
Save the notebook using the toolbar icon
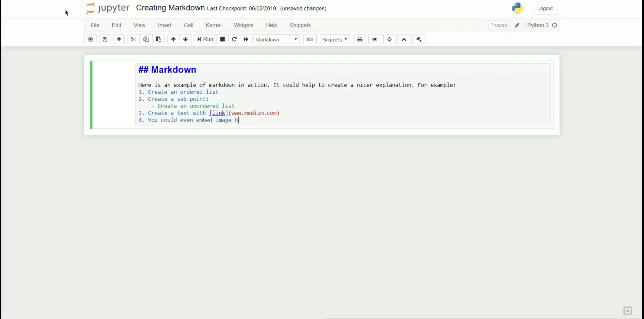tap(105, 39)
